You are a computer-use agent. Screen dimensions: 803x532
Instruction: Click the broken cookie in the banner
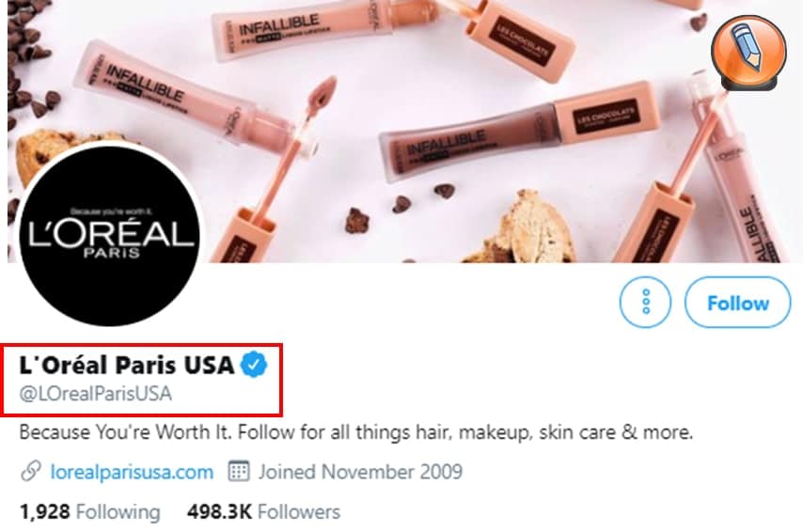(523, 227)
